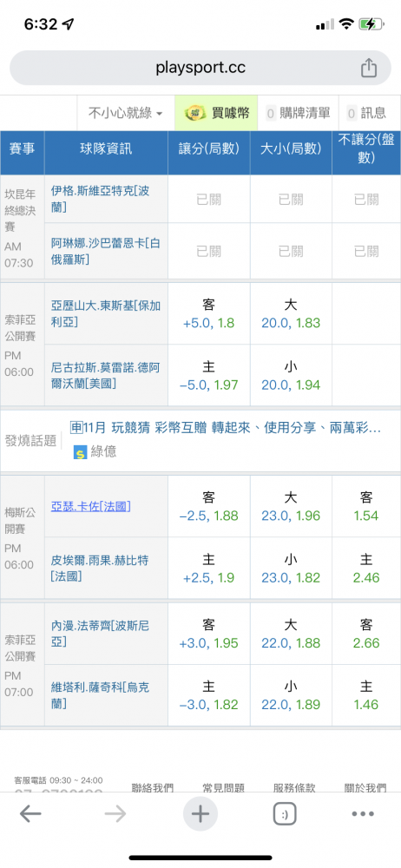Tap the forward arrow icon
The width and height of the screenshot is (401, 868).
click(115, 814)
